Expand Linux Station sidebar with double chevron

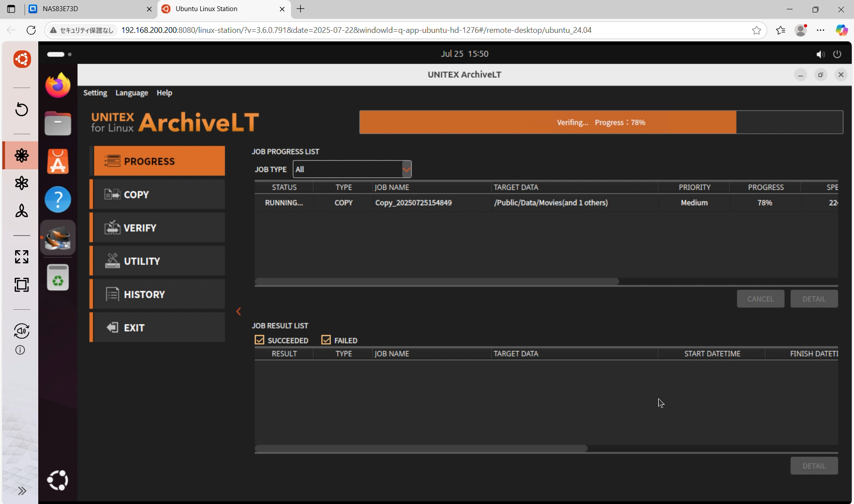click(x=22, y=491)
